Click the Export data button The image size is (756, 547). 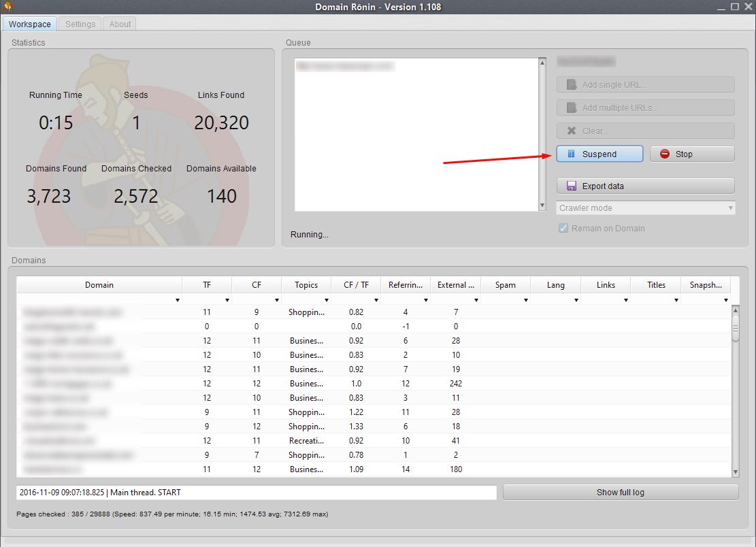(x=645, y=186)
